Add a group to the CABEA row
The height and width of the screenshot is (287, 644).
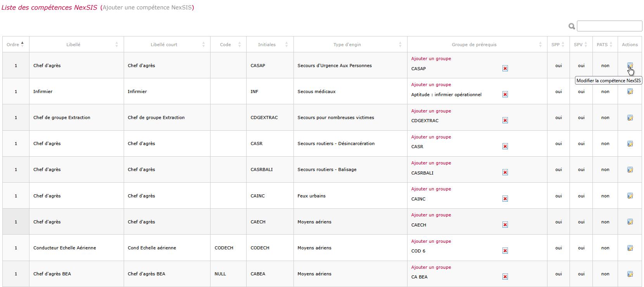[x=431, y=267]
